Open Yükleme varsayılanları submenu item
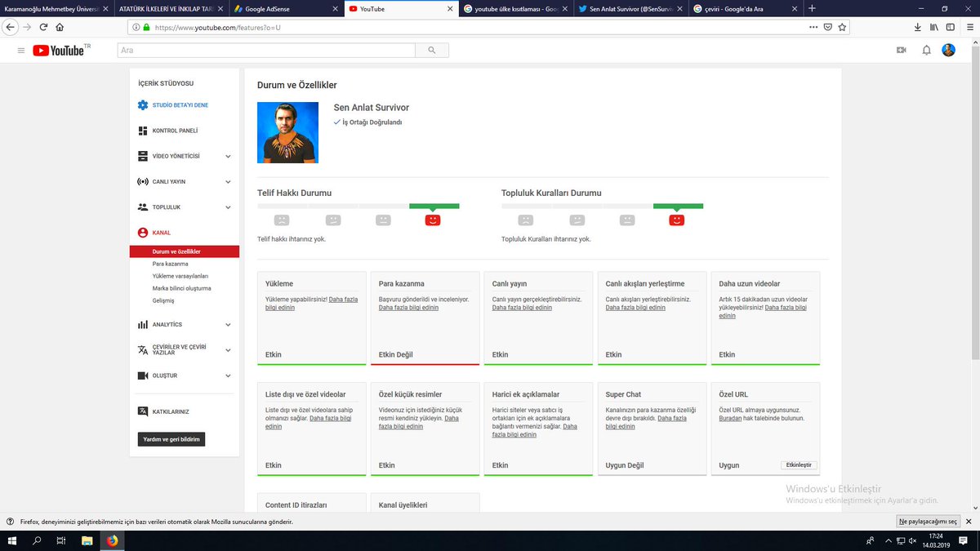The image size is (980, 551). point(180,276)
